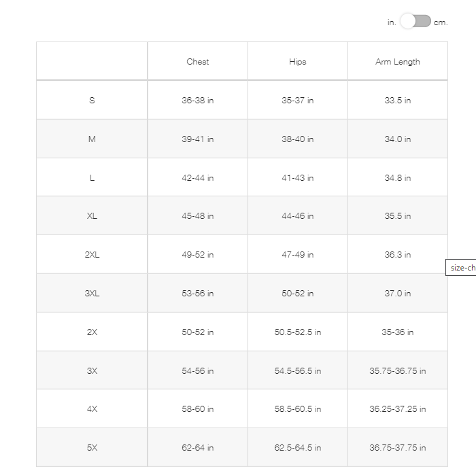Click the M size row label
This screenshot has width=476, height=471.
point(92,139)
